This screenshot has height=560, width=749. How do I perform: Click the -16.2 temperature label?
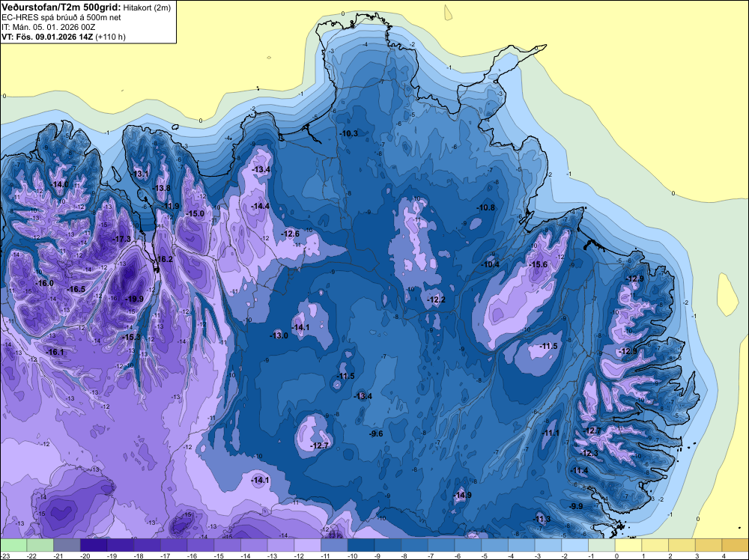(x=164, y=259)
